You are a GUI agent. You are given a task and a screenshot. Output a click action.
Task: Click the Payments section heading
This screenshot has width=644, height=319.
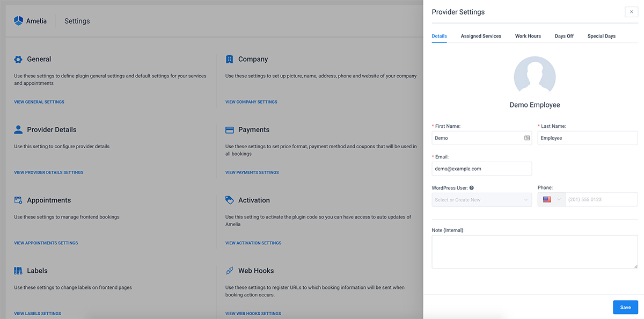point(254,129)
